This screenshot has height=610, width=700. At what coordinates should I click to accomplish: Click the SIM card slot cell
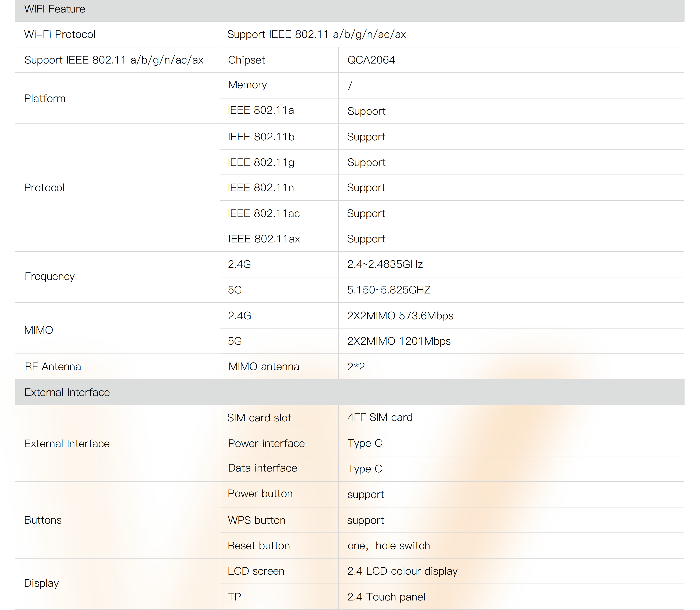(x=259, y=418)
